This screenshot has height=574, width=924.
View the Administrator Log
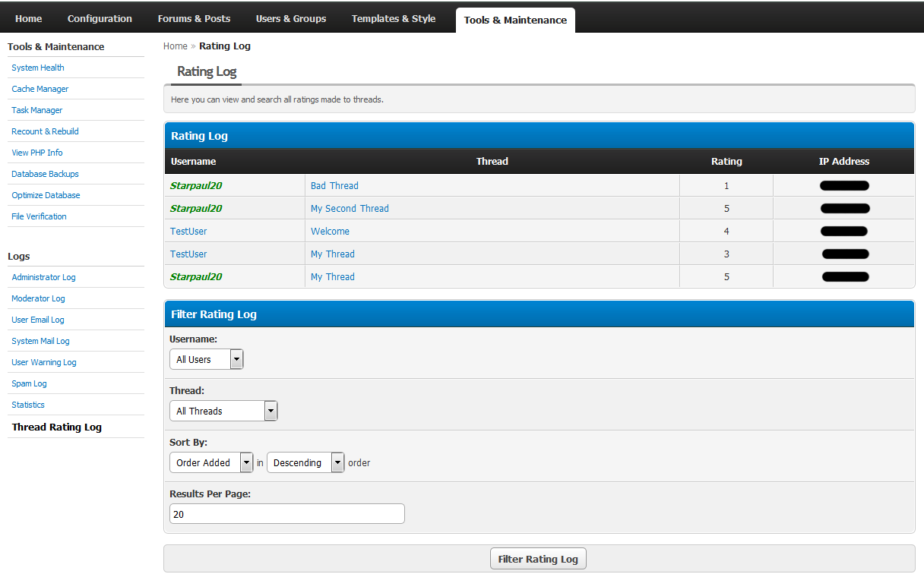(x=44, y=277)
